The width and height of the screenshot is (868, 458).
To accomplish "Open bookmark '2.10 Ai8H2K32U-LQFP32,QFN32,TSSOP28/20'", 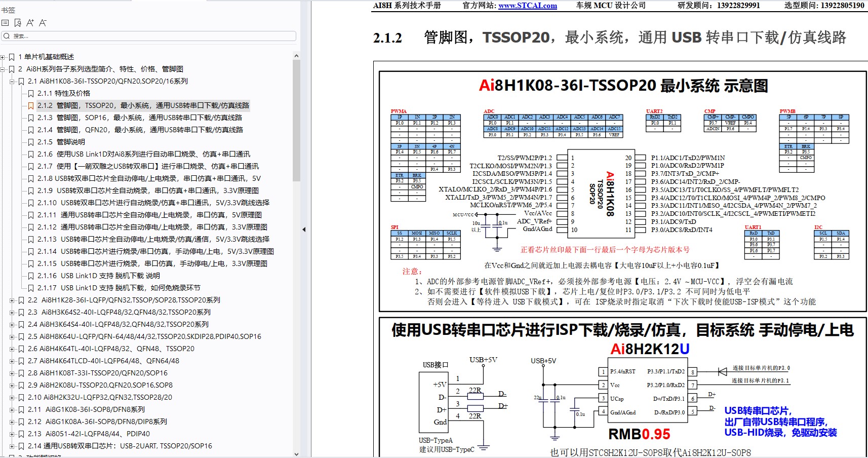I will pyautogui.click(x=100, y=397).
